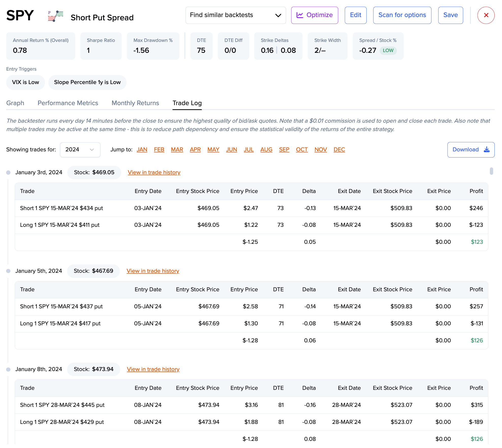The height and width of the screenshot is (448, 502).
Task: Expand the Find similar backtests dropdown
Action: pyautogui.click(x=236, y=15)
